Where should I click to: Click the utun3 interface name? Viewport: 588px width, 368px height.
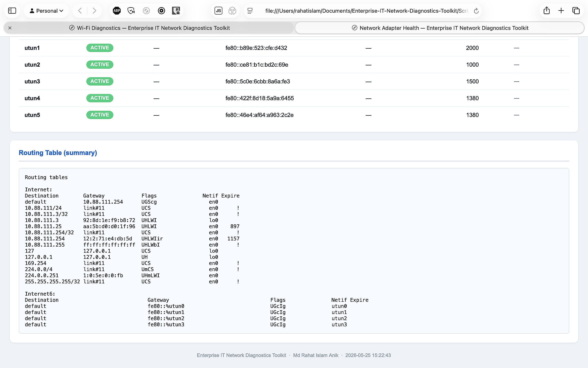[x=32, y=82]
